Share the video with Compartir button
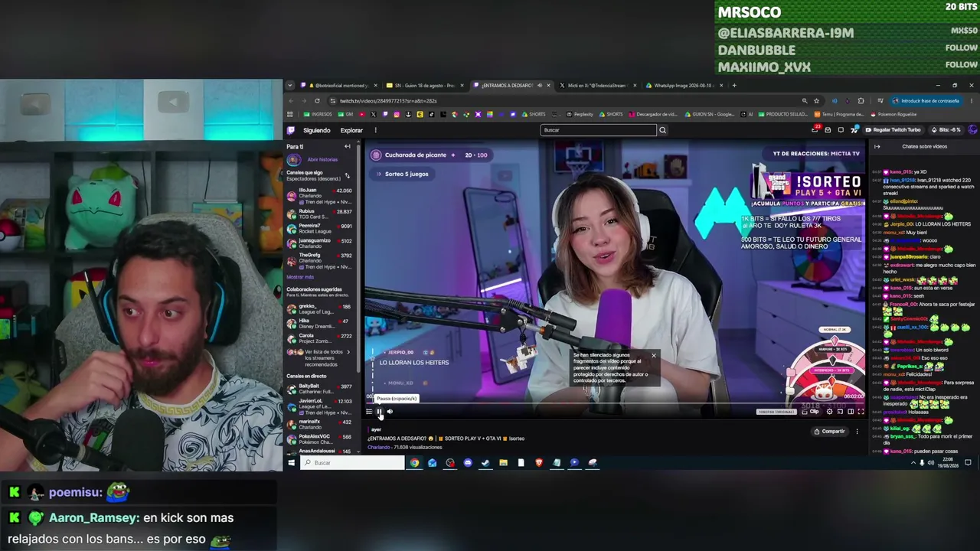 pos(829,432)
